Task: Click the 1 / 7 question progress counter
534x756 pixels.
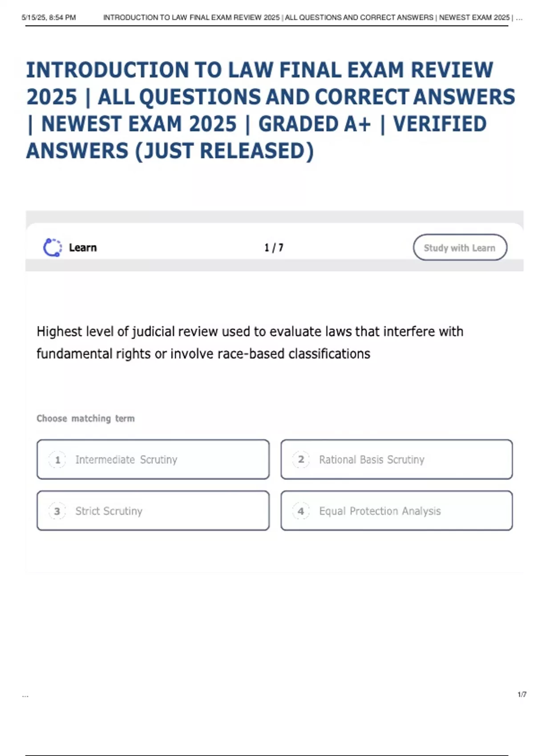Action: (x=274, y=248)
